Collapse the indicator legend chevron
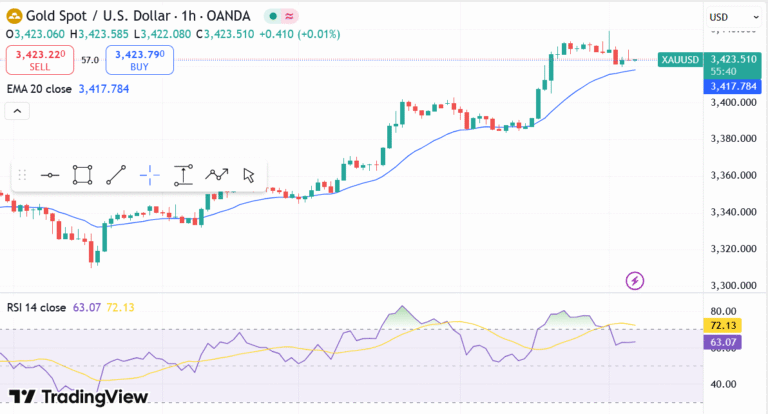 (x=17, y=111)
